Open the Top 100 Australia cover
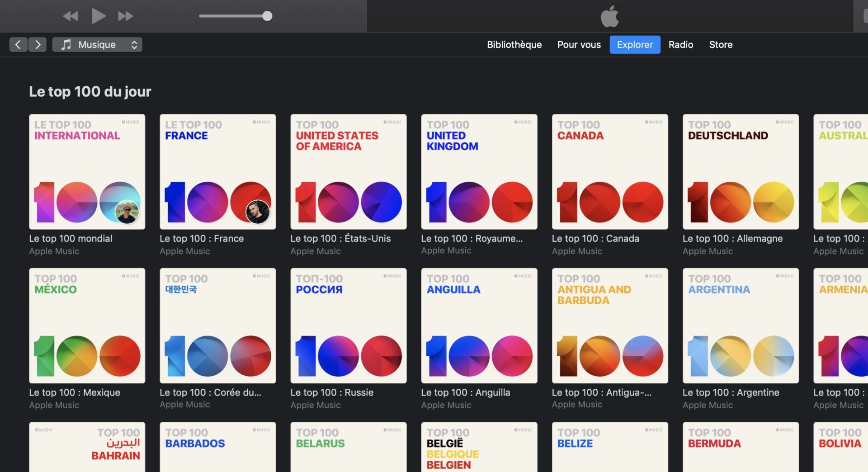868x472 pixels. coord(840,172)
